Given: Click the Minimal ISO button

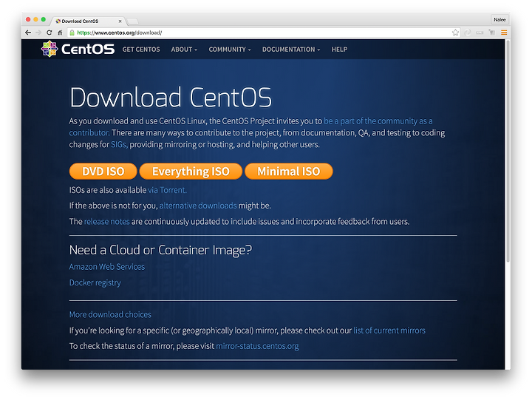Looking at the screenshot, I should pyautogui.click(x=289, y=171).
